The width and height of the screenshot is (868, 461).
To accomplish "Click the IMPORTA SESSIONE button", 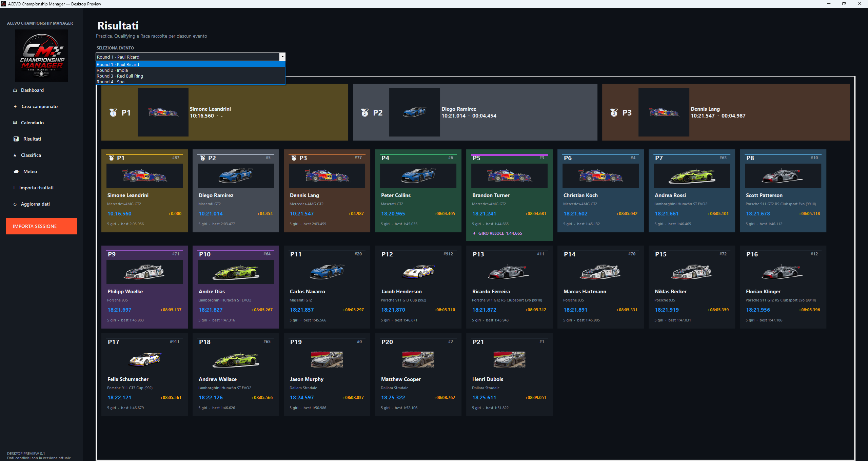I will 41,226.
